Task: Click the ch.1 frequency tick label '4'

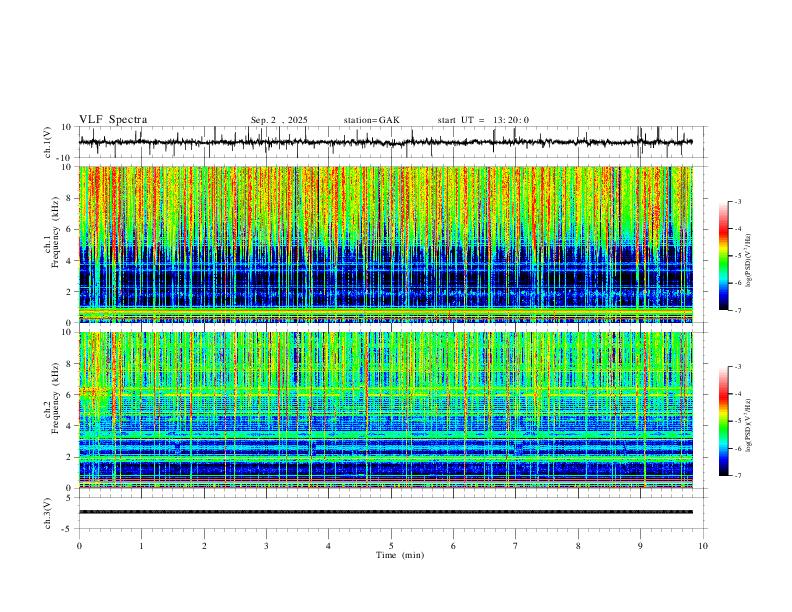Action: [69, 260]
